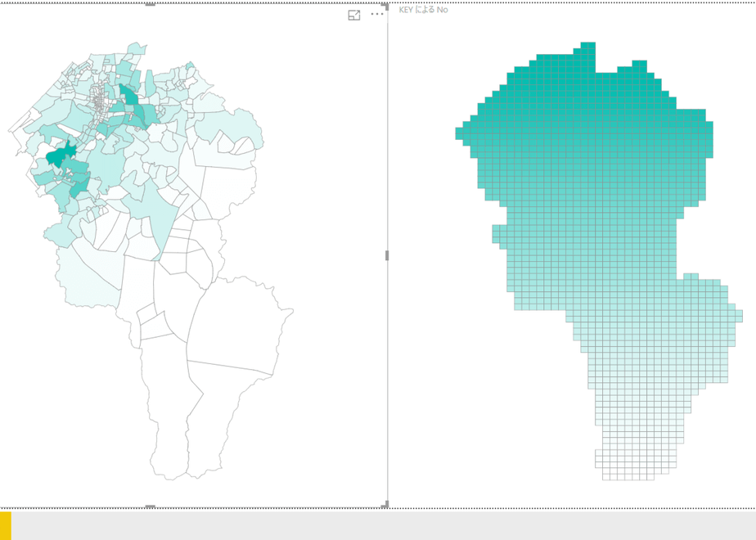Click the gray page navigation bar area
Viewport: 756px width, 540px height.
[383, 525]
